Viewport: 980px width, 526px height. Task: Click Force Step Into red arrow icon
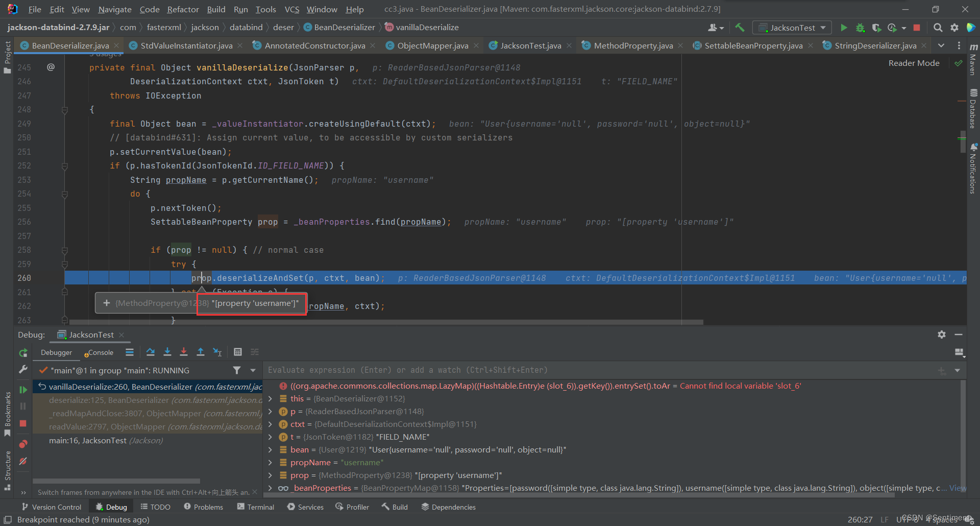pos(184,352)
